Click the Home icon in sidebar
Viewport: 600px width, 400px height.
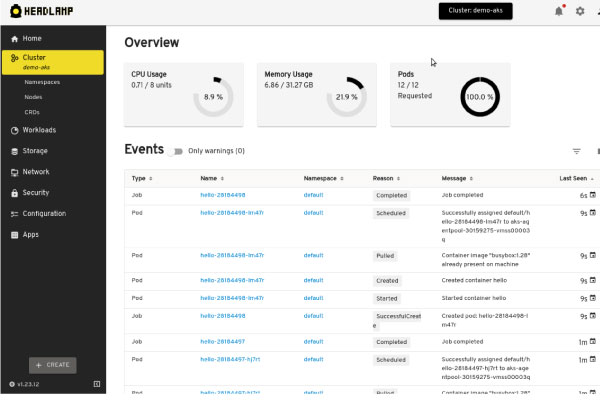point(15,39)
